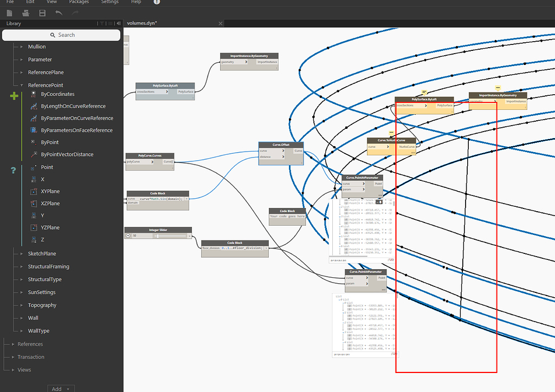Pin the Curve.PointAtParameter preview list
Screen dimensions: 555x392
coord(379,201)
